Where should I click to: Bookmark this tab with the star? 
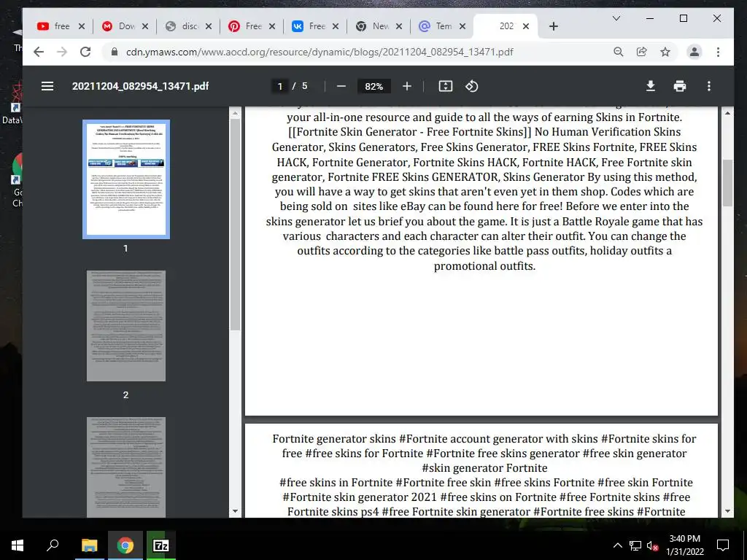(x=665, y=52)
